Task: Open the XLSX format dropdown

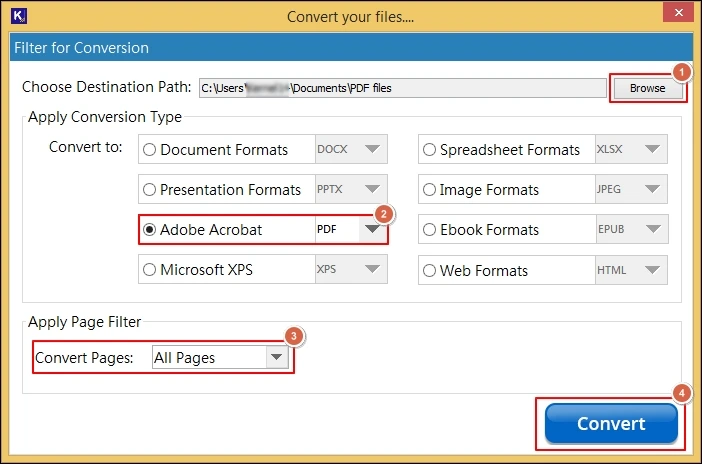Action: [x=631, y=149]
